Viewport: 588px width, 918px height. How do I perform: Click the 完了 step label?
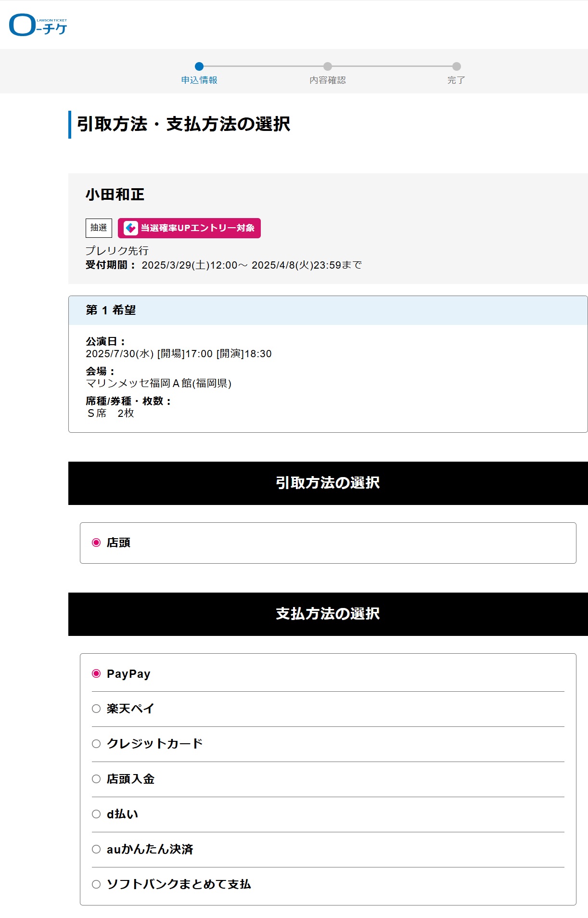click(456, 80)
